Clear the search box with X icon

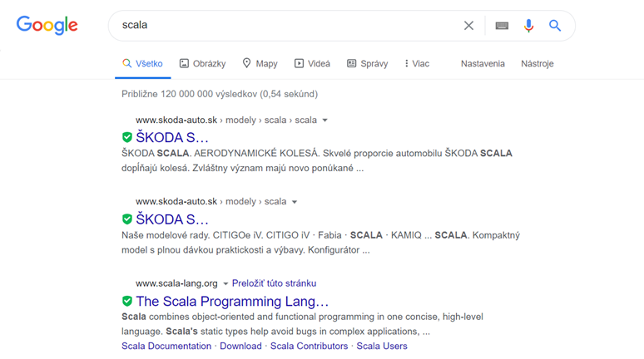(x=468, y=26)
